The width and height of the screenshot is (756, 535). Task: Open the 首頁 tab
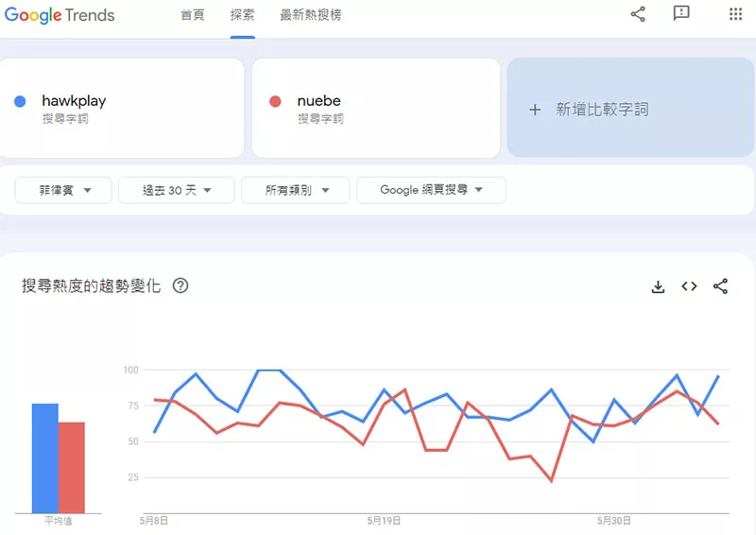click(x=193, y=15)
